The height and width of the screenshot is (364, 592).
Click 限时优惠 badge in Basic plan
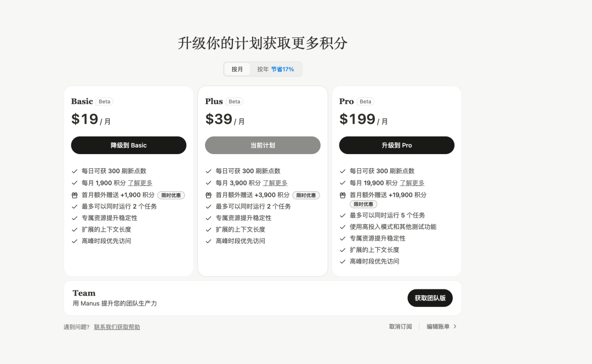click(171, 195)
